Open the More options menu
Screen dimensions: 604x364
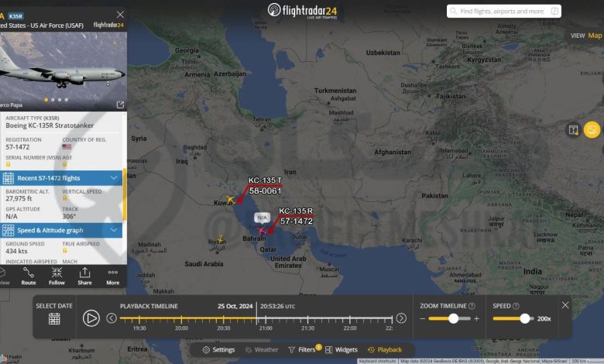tap(113, 276)
